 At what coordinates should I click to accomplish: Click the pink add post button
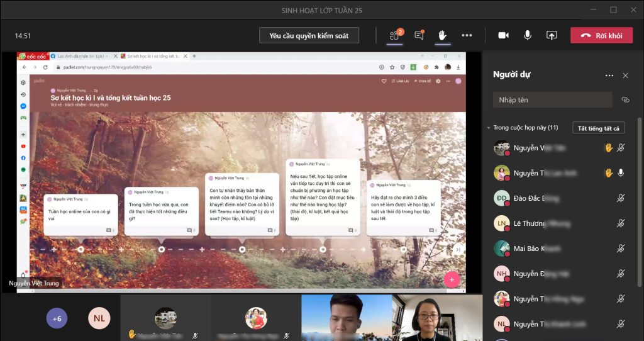tap(452, 279)
